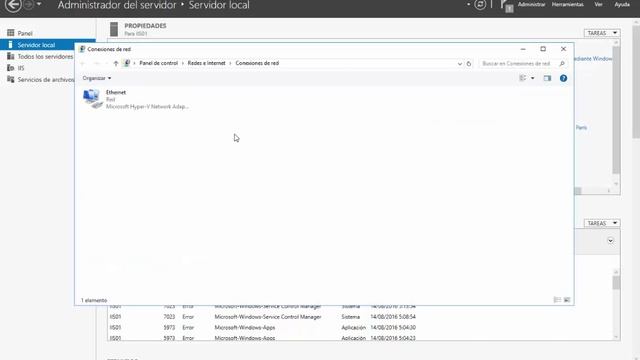Click the change view icon
Viewport: 640px width, 360px height.
522,78
